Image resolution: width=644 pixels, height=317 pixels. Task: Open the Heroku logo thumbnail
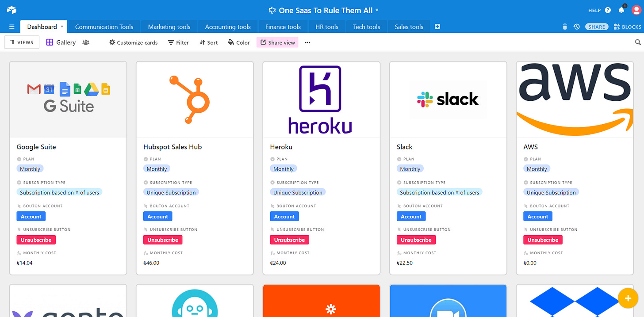(322, 99)
